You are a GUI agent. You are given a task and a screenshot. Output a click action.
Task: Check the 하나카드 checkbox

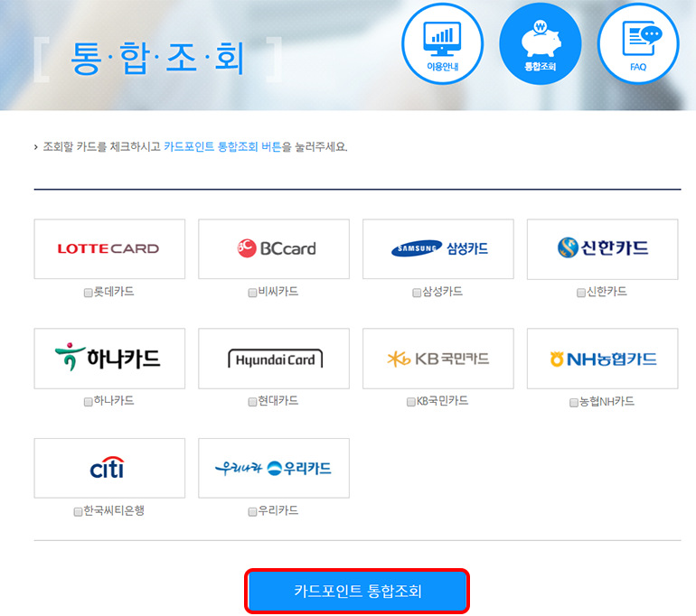click(88, 402)
